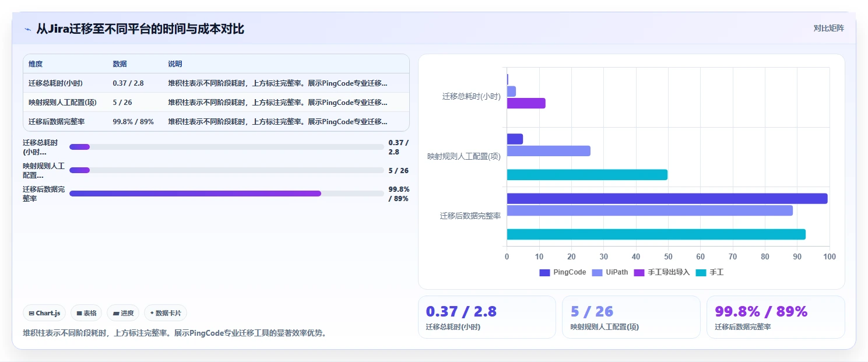This screenshot has height=362, width=868.
Task: Click the cyan 手工 bar for 映射规则人工配置
Action: pos(587,175)
